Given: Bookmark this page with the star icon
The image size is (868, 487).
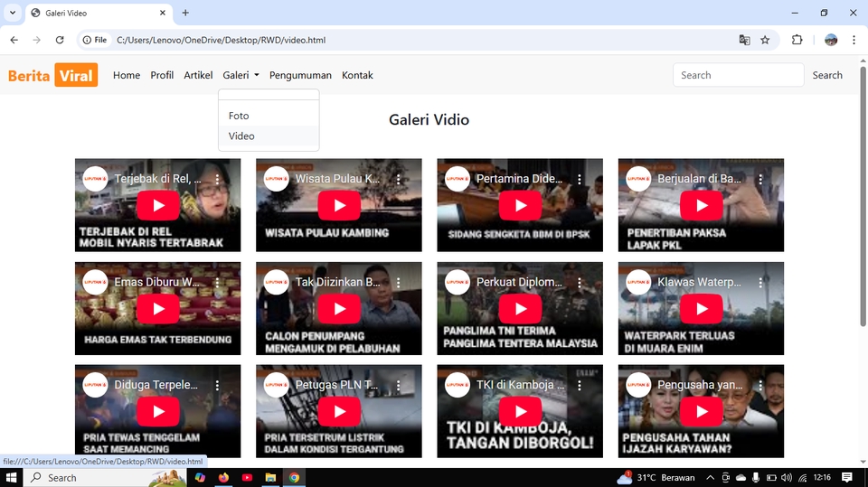Looking at the screenshot, I should click(765, 40).
